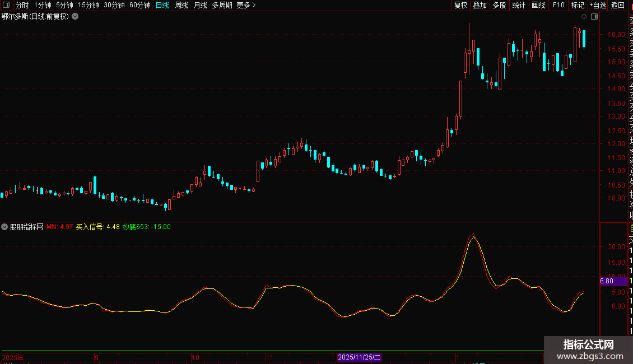This screenshot has height=364, width=633.
Task: Open the 画线 drawing tools
Action: [538, 5]
